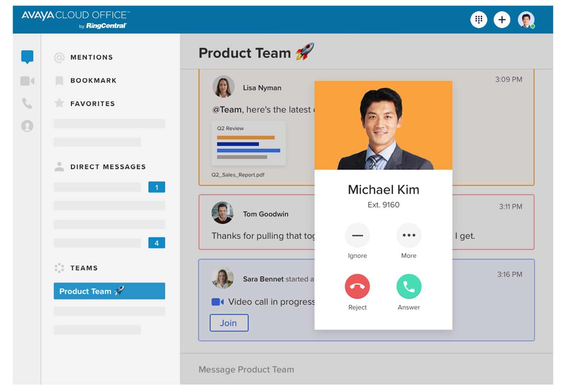
Task: Open direct message with 4 unread badge
Action: tap(109, 243)
